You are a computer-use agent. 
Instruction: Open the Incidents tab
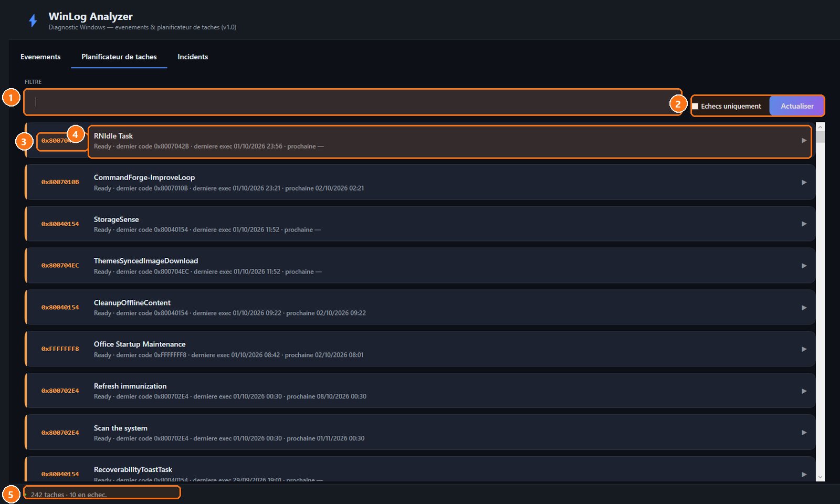click(x=193, y=57)
